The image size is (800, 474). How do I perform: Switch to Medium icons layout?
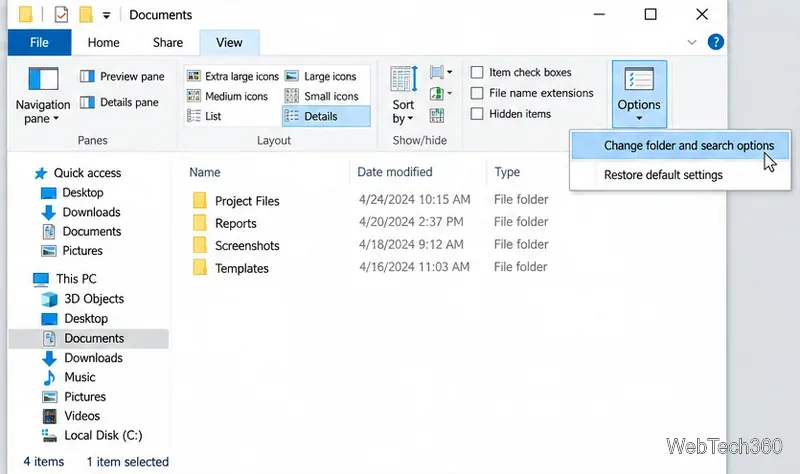point(227,96)
